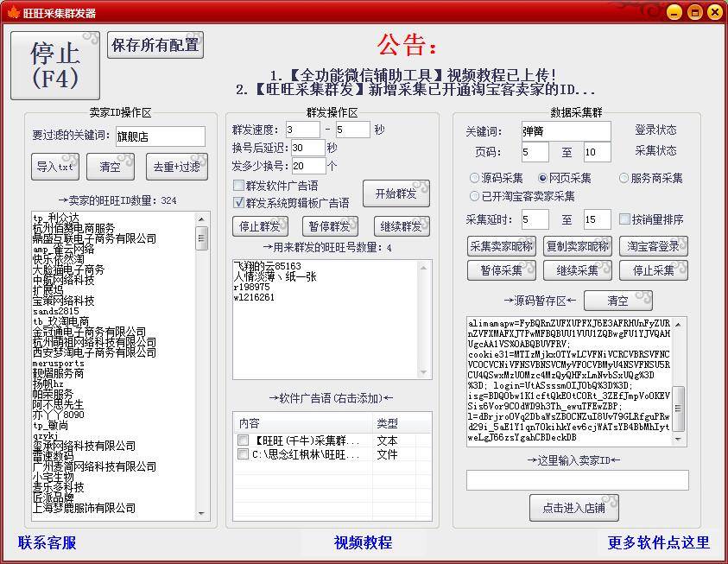Click the 要过滤的关键词 input field with 旗舰店
The image size is (728, 564).
pos(160,136)
